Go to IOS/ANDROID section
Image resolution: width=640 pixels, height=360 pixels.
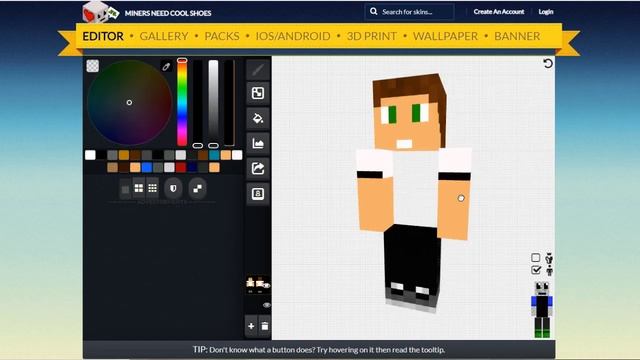click(293, 36)
